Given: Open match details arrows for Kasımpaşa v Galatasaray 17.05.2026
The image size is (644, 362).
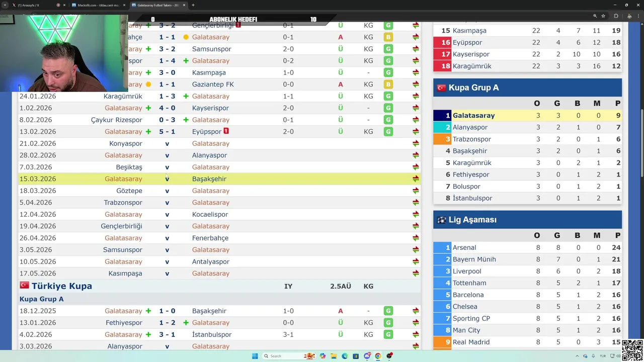Looking at the screenshot, I should tap(416, 274).
